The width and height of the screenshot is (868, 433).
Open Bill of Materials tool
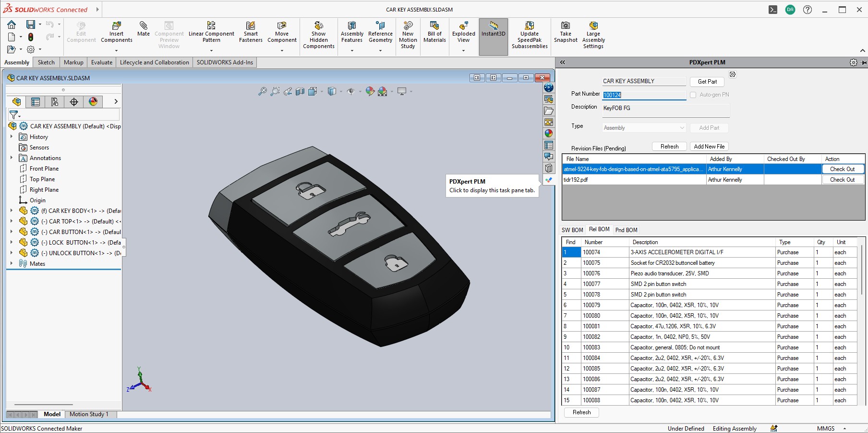pyautogui.click(x=434, y=32)
